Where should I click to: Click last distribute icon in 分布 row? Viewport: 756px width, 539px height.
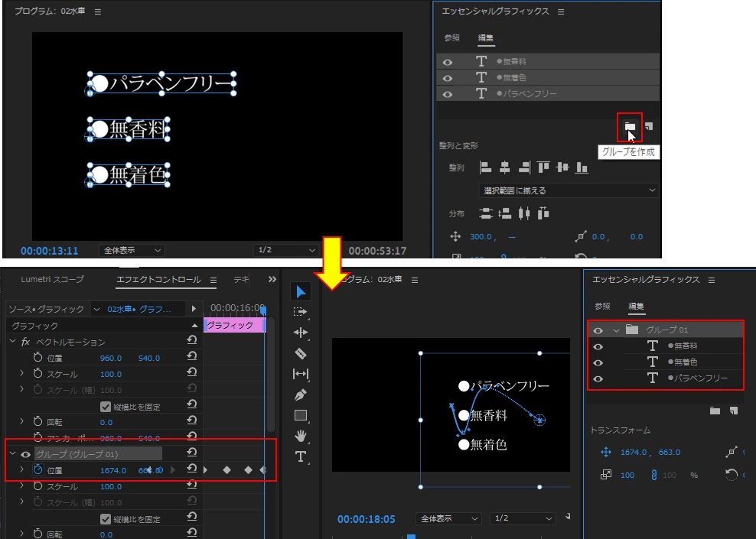click(x=543, y=213)
